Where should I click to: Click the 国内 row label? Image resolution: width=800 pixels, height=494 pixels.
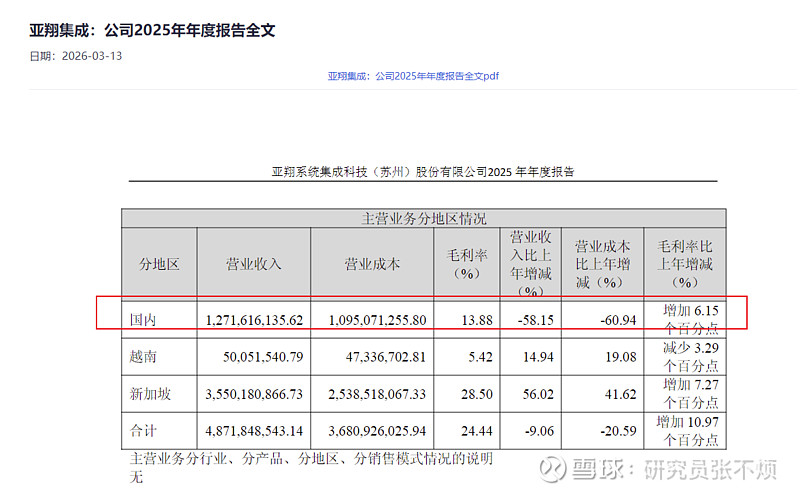[x=142, y=320]
